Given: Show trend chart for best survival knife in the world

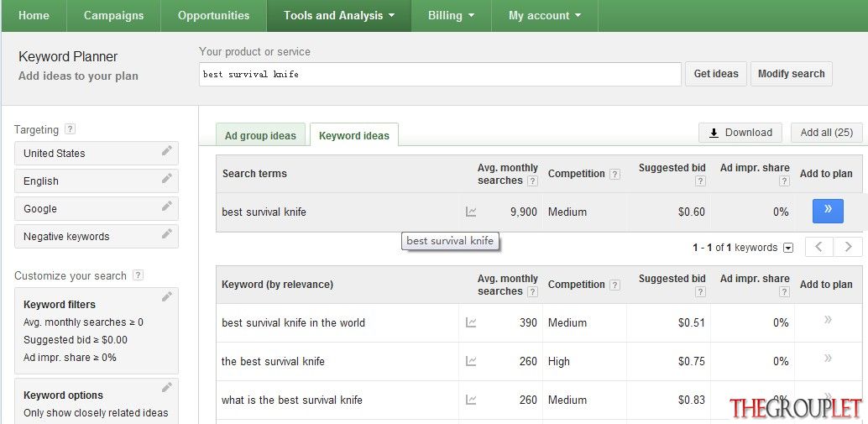Looking at the screenshot, I should pos(471,322).
